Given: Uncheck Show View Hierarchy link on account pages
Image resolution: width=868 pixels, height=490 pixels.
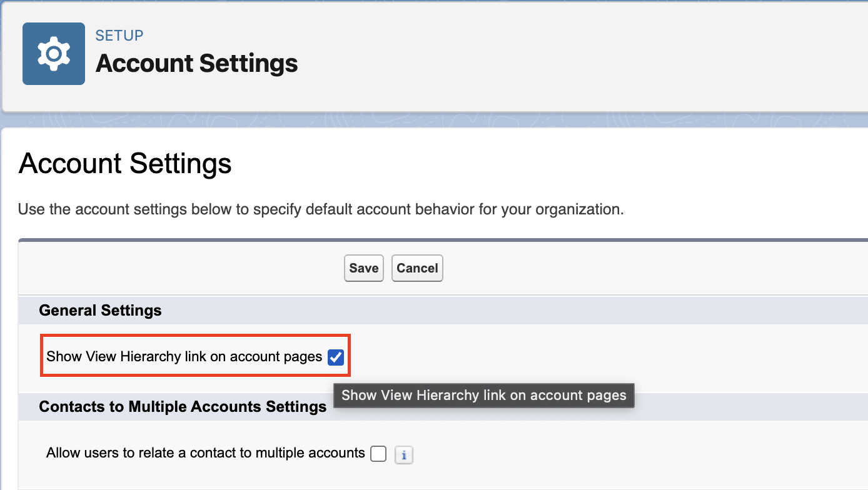Looking at the screenshot, I should pyautogui.click(x=336, y=357).
